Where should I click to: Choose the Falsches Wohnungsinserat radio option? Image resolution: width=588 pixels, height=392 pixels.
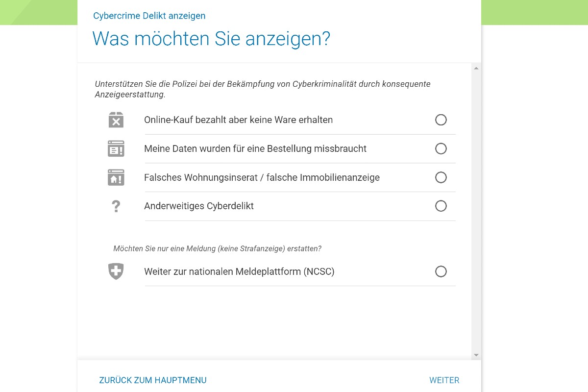point(441,177)
